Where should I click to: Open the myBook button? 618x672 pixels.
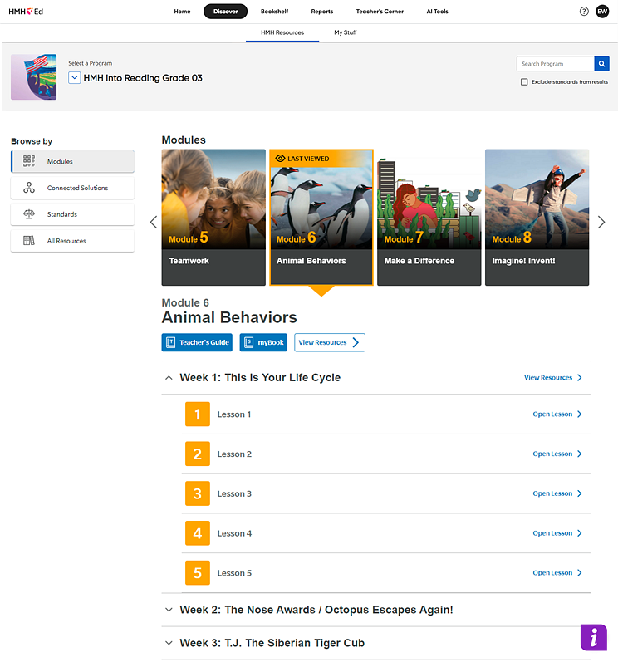coord(263,342)
